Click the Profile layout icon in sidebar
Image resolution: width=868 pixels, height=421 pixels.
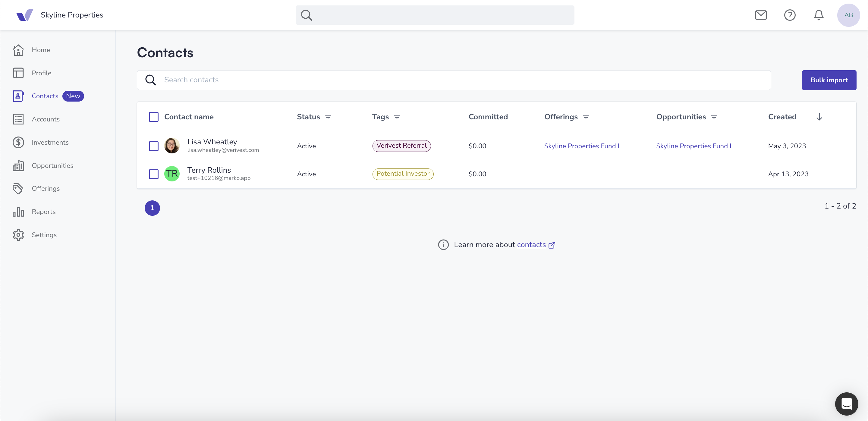click(18, 73)
